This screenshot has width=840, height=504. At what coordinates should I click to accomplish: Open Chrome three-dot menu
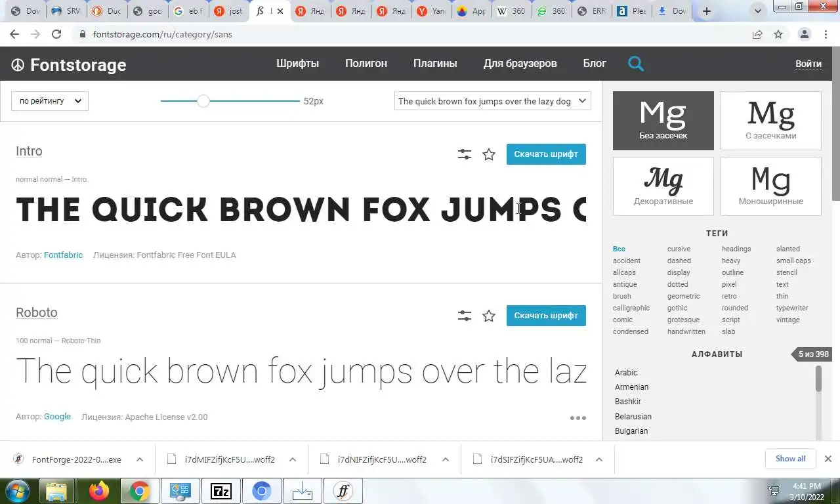tap(825, 34)
